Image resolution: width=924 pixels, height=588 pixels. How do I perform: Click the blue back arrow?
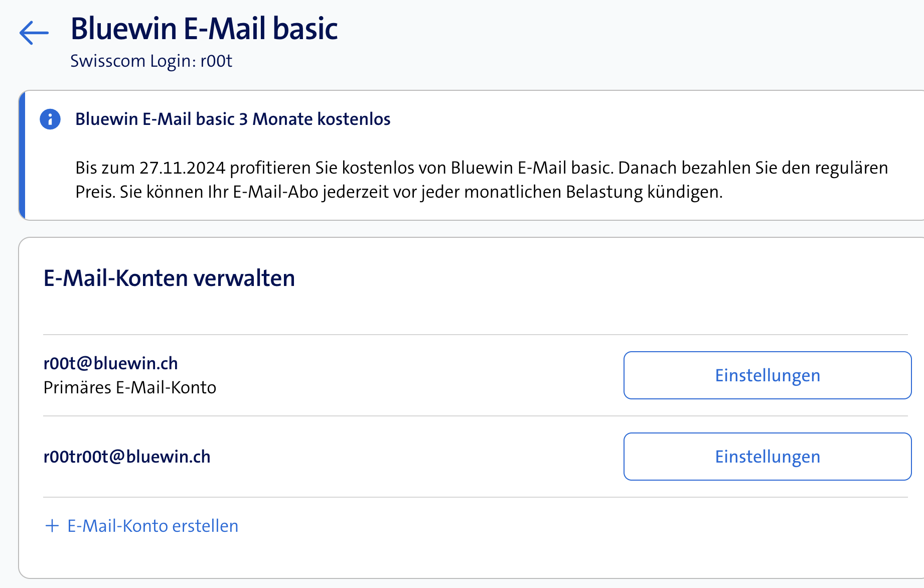coord(34,33)
